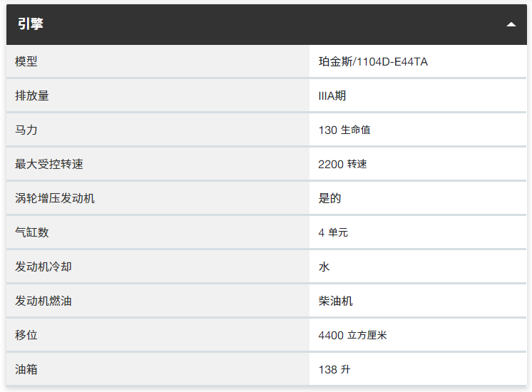This screenshot has width=532, height=392.
Task: Select the 发动机冷却 row label
Action: coord(44,267)
